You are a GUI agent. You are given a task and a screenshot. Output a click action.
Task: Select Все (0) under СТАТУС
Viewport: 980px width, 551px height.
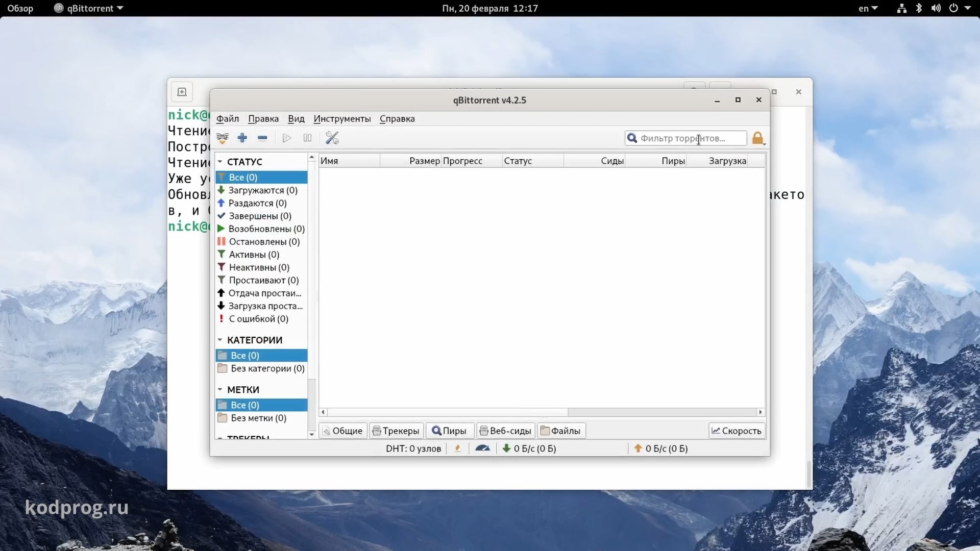point(261,177)
